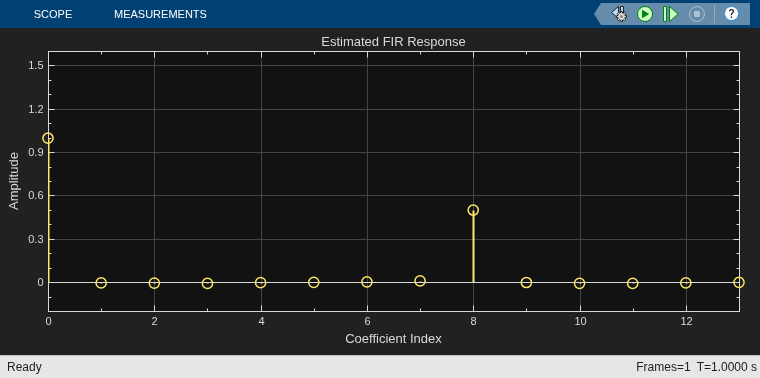
Task: Select the data point at index 7
Action: pyautogui.click(x=420, y=281)
